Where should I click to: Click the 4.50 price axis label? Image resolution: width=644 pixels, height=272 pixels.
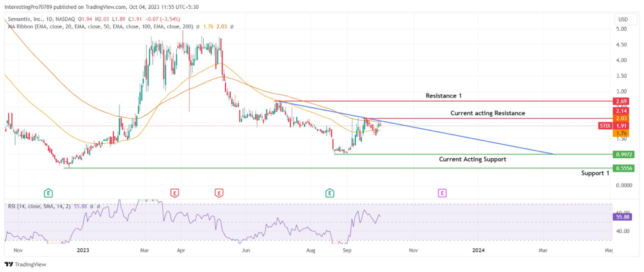tap(621, 45)
